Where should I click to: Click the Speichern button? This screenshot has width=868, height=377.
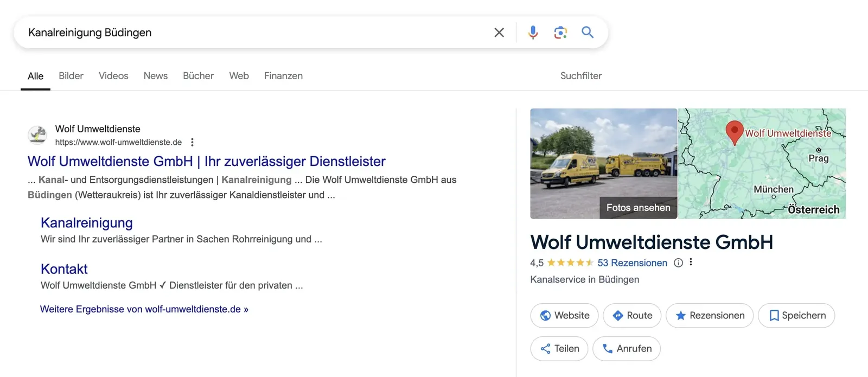[796, 315]
